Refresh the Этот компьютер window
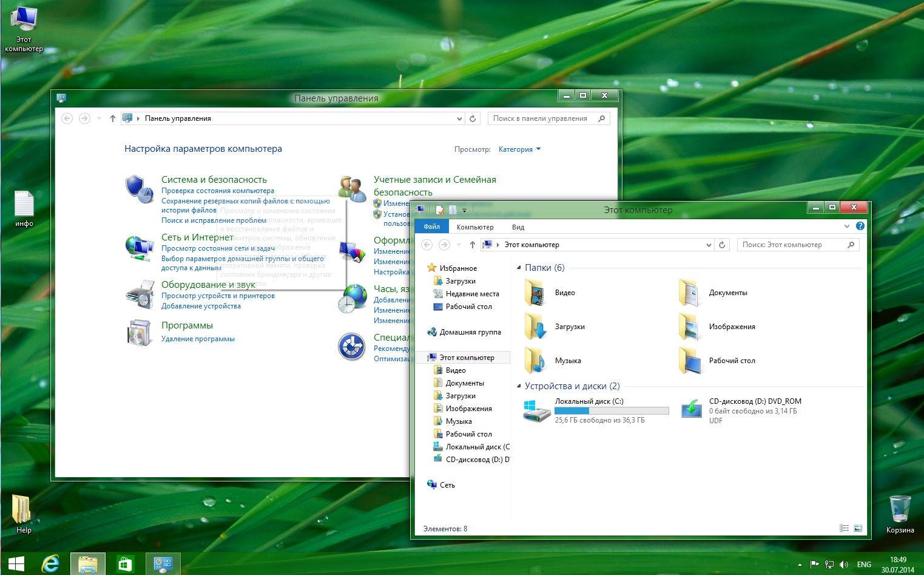 click(722, 245)
